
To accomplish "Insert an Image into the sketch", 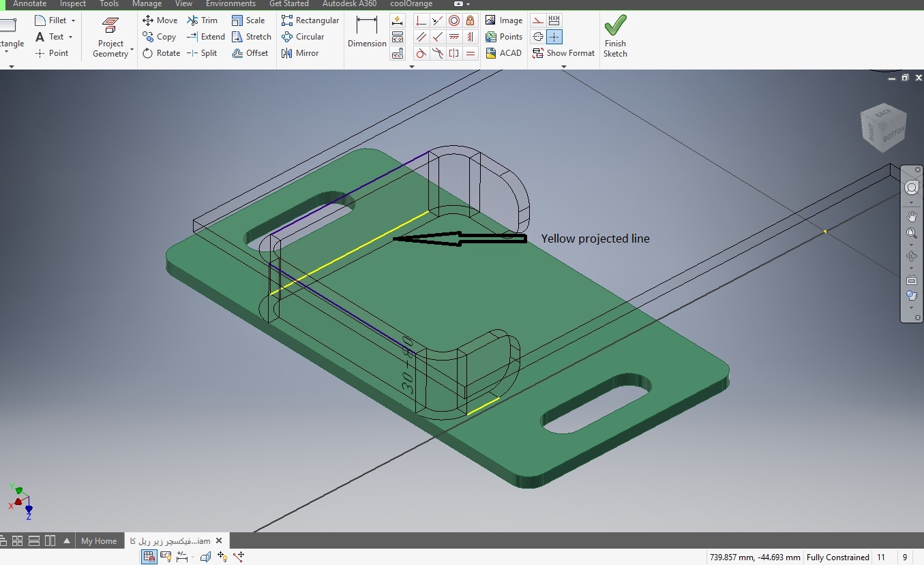I will 504,20.
